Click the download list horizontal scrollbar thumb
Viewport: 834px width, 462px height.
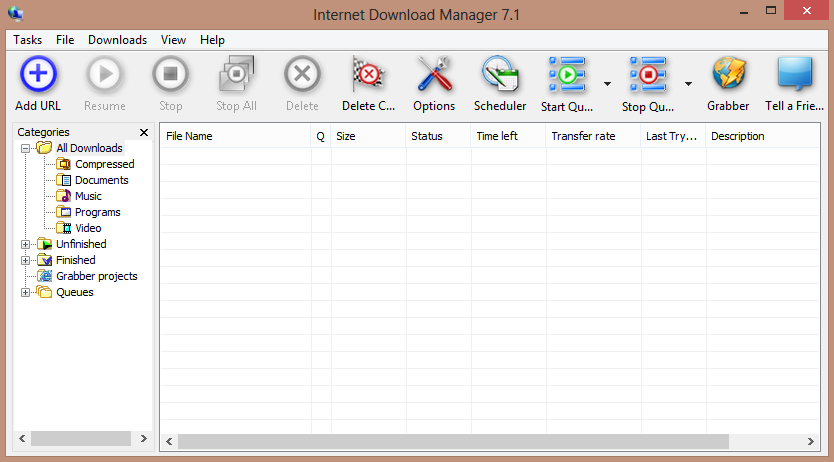tap(453, 441)
